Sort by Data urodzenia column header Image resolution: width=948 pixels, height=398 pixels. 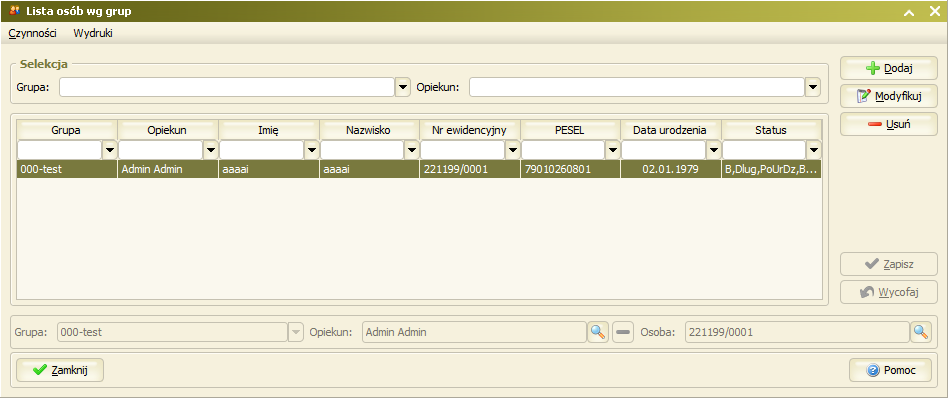[671, 129]
